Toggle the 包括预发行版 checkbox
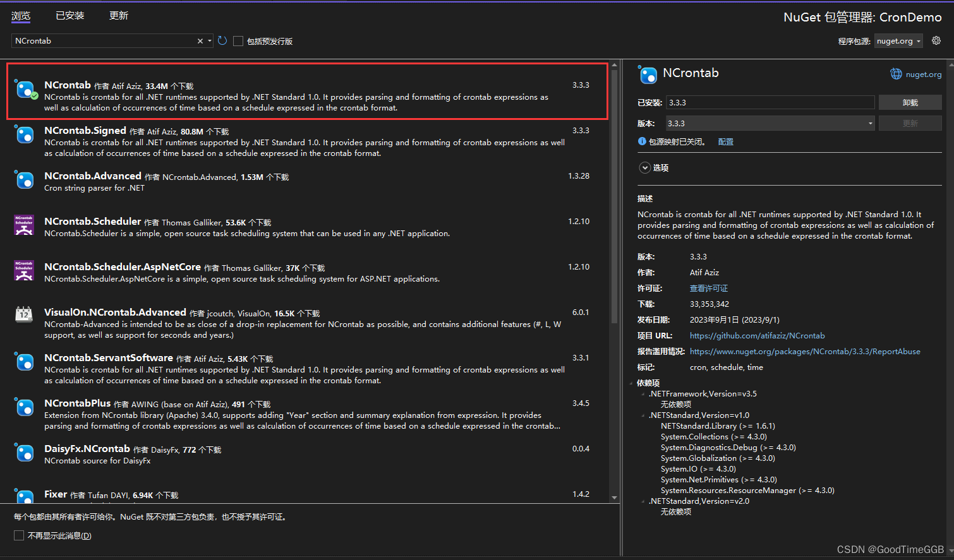Viewport: 954px width, 560px height. pyautogui.click(x=238, y=41)
